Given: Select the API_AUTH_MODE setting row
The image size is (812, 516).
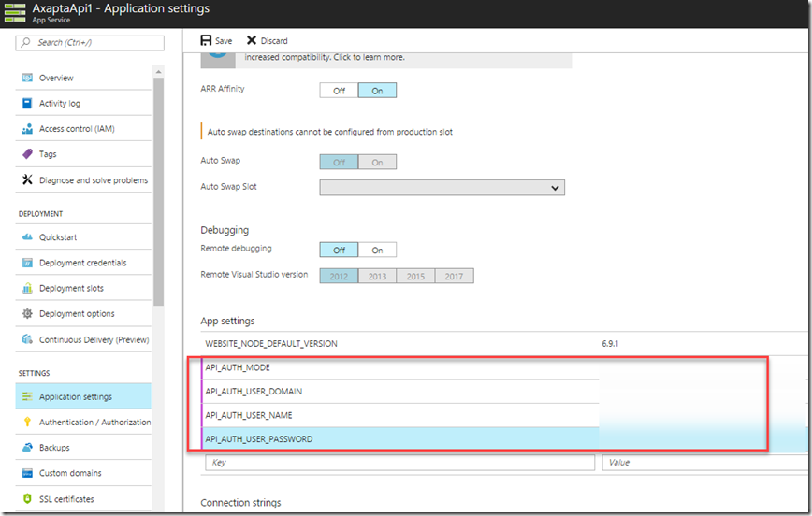Looking at the screenshot, I should (399, 367).
